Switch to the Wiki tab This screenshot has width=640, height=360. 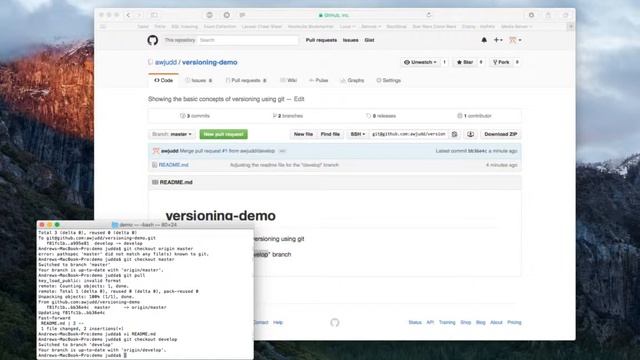click(x=289, y=80)
